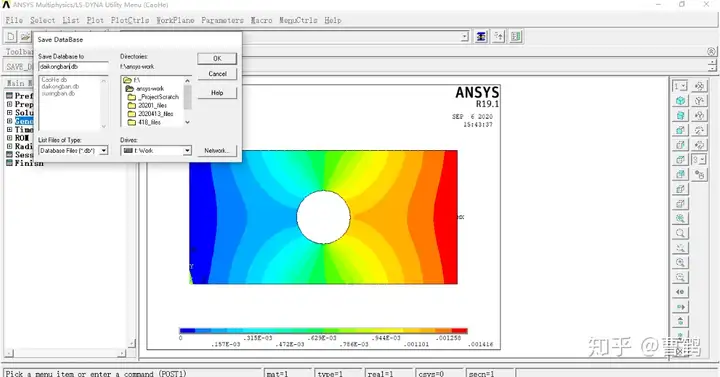Click Help in Save DataBase dialog
This screenshot has height=377, width=720.
(217, 93)
